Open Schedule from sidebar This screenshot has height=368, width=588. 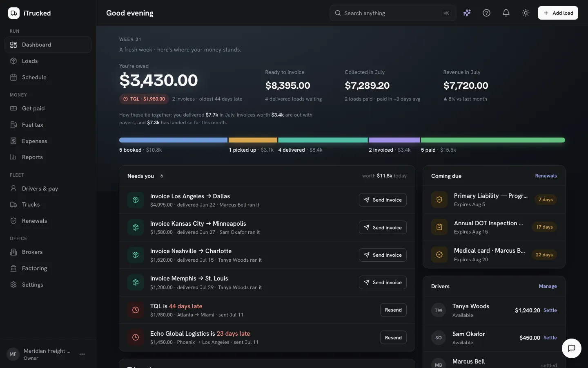point(48,77)
